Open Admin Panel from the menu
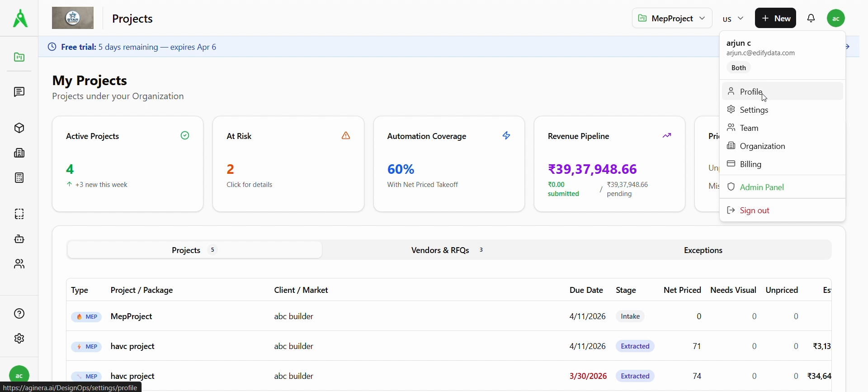868x392 pixels. [x=762, y=187]
